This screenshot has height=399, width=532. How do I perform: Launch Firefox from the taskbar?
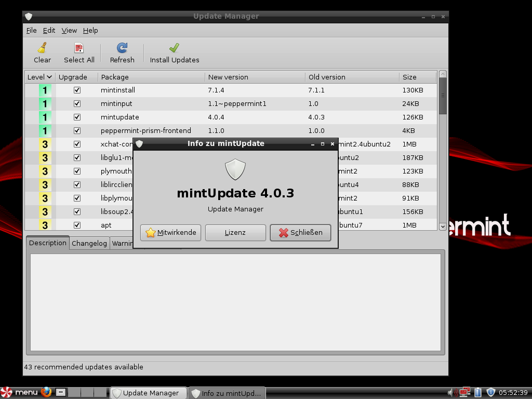[x=46, y=392]
